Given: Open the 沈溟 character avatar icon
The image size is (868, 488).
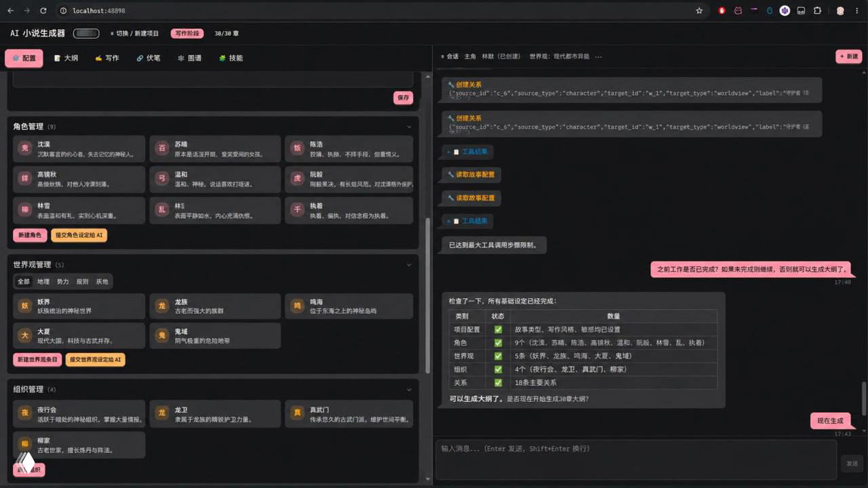Looking at the screenshot, I should pyautogui.click(x=25, y=148).
